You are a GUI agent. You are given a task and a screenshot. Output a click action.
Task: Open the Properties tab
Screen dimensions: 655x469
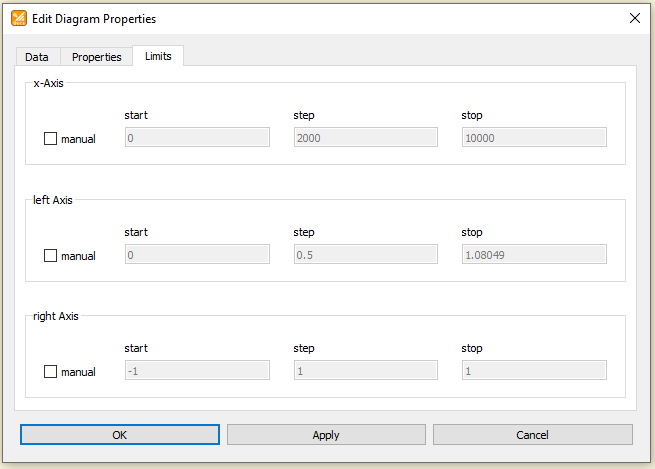[x=96, y=57]
